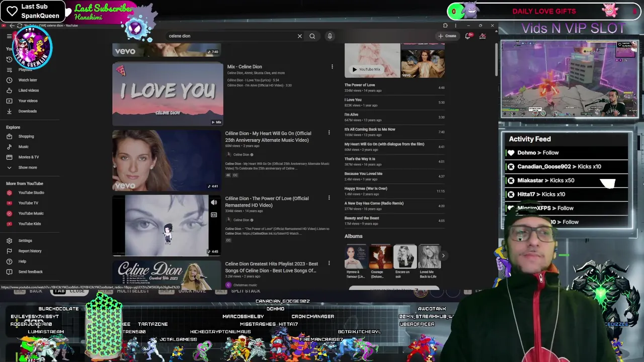This screenshot has height=362, width=644.
Task: Select Happy Xmas (War Is Over) row
Action: click(x=394, y=192)
